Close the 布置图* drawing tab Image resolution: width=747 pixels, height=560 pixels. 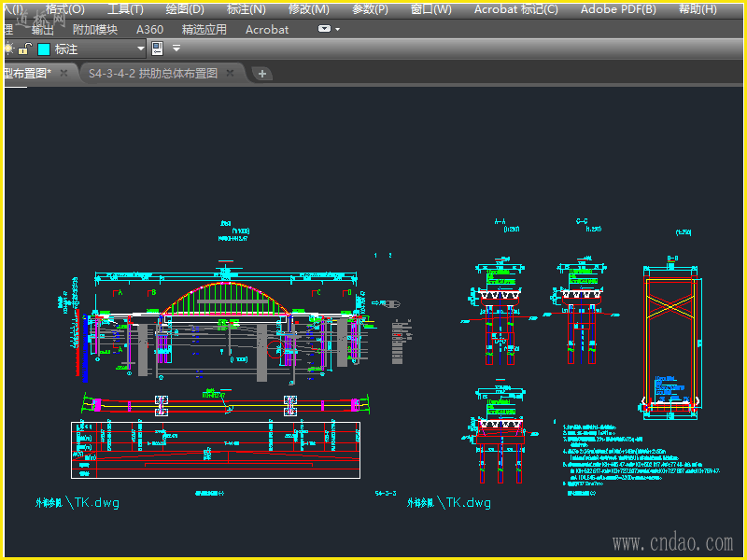tap(63, 73)
